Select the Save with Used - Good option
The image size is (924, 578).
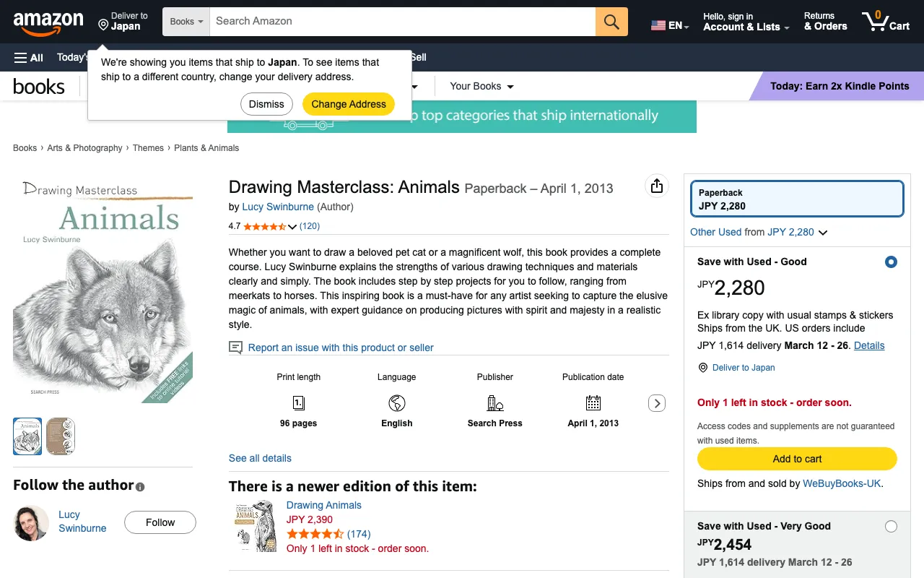click(x=890, y=262)
